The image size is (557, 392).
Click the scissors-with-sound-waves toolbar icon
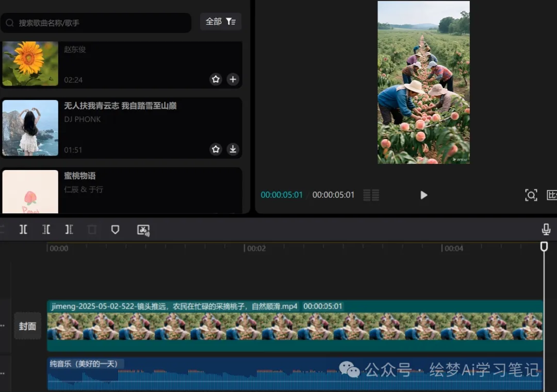tap(143, 230)
